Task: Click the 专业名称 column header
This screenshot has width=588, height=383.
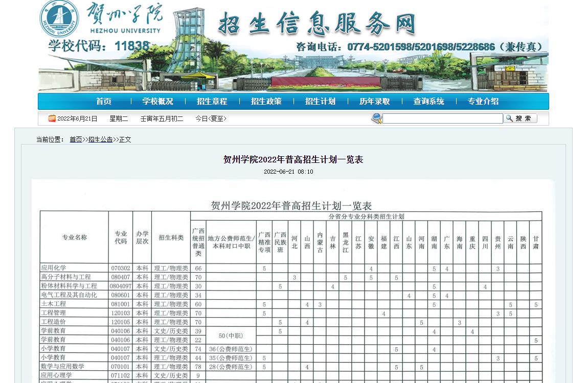Action: tap(74, 237)
